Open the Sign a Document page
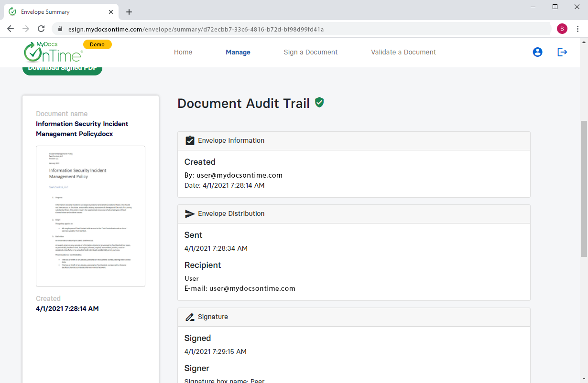 coord(310,52)
